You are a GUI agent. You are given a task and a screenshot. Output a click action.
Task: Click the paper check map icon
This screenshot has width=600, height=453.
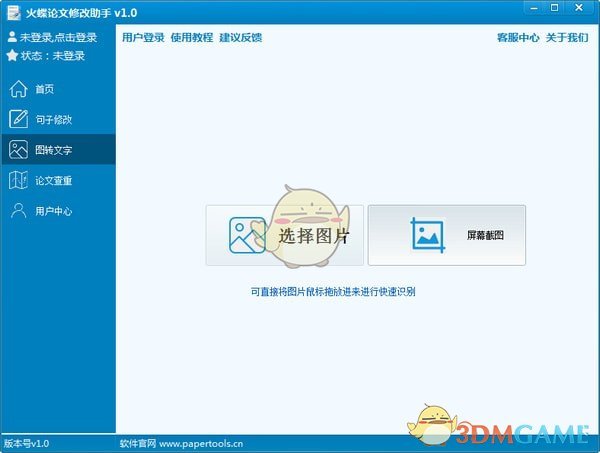18,180
